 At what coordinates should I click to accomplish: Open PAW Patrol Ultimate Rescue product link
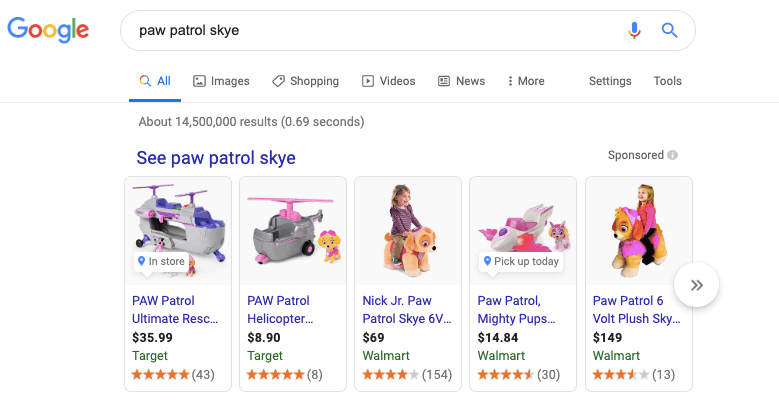[x=175, y=310]
